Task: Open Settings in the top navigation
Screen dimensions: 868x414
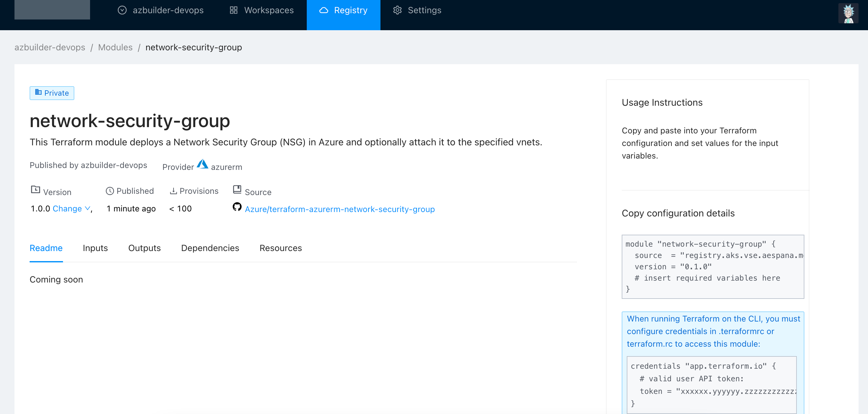Action: [417, 10]
